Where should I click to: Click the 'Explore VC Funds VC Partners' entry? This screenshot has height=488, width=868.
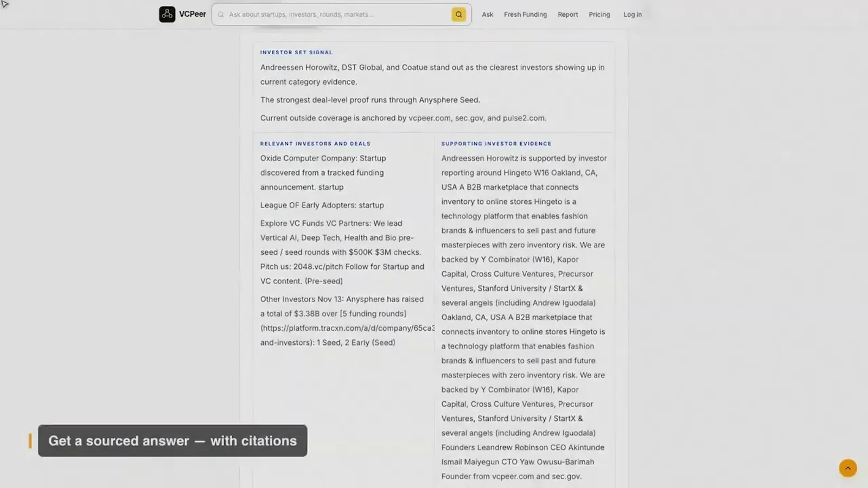click(342, 252)
